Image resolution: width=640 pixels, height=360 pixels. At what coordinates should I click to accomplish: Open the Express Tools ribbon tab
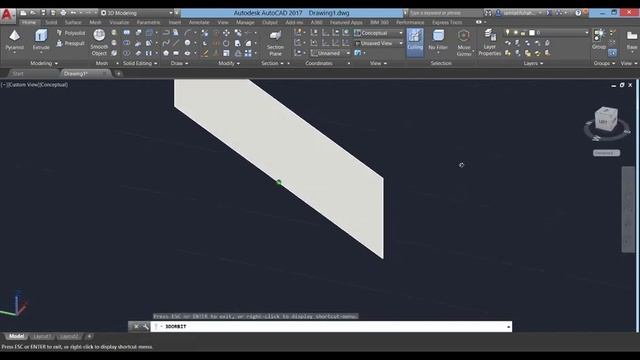(x=447, y=22)
